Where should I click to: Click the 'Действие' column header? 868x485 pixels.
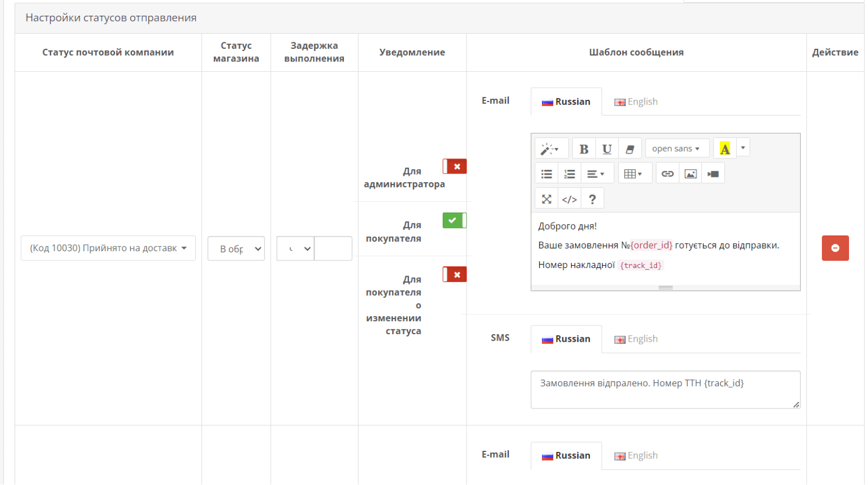(835, 52)
